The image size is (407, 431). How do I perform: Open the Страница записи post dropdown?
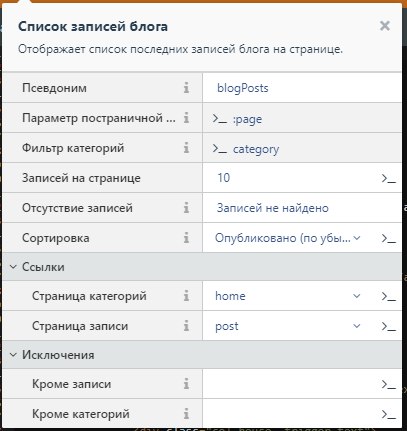[x=288, y=326]
